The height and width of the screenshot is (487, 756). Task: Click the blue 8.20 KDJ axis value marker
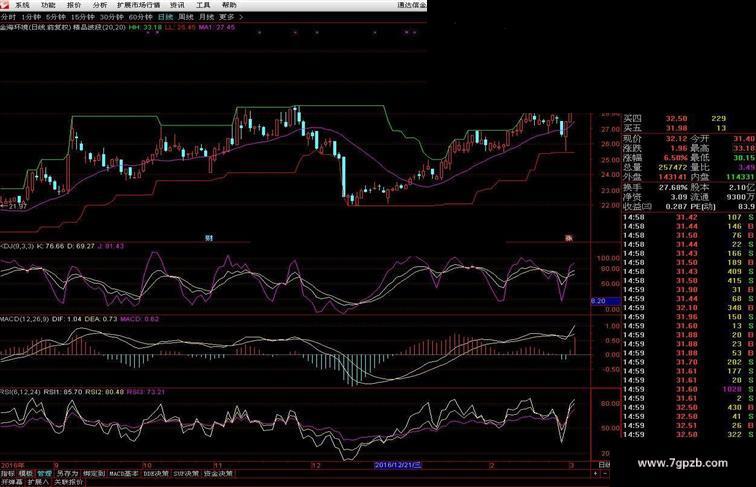[605, 301]
